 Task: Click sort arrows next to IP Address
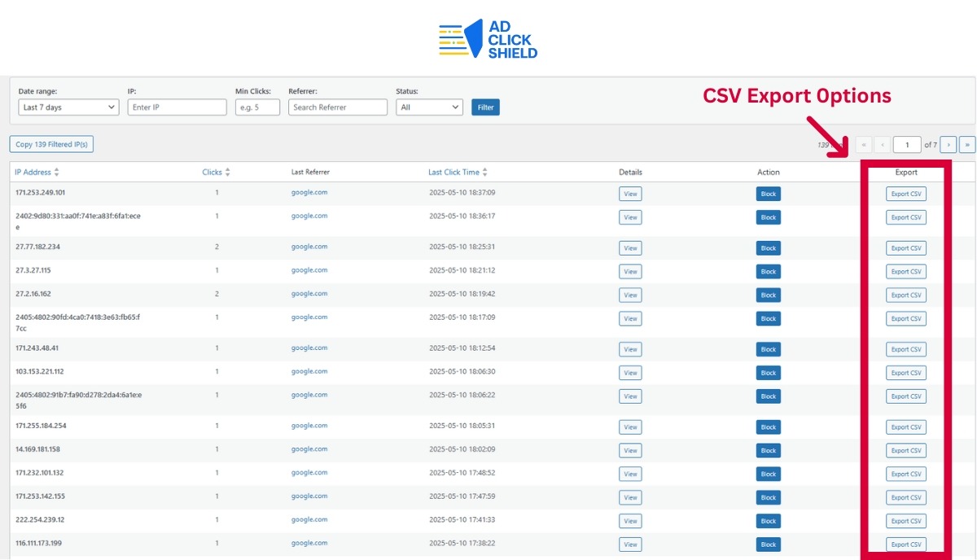coord(56,172)
